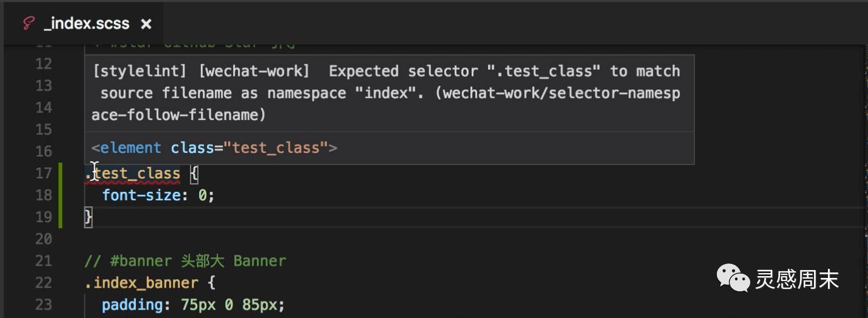Click the #banner comment on line 21

pos(185,261)
